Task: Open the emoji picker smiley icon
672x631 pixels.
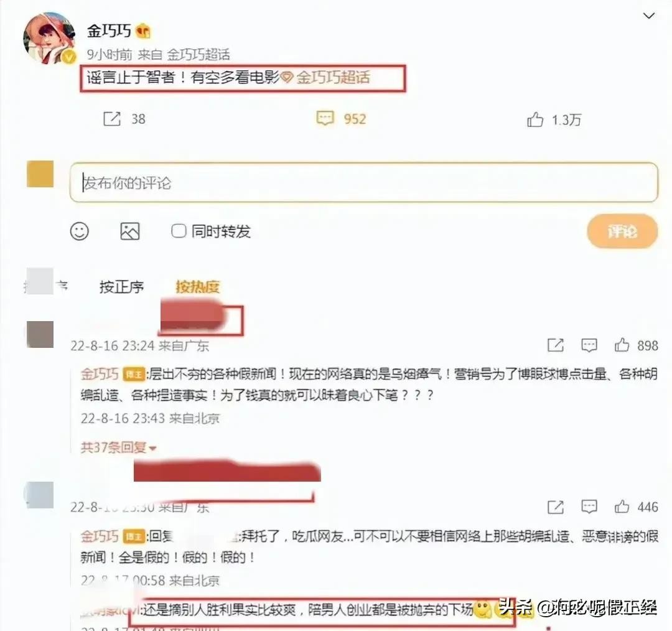Action: pos(79,231)
